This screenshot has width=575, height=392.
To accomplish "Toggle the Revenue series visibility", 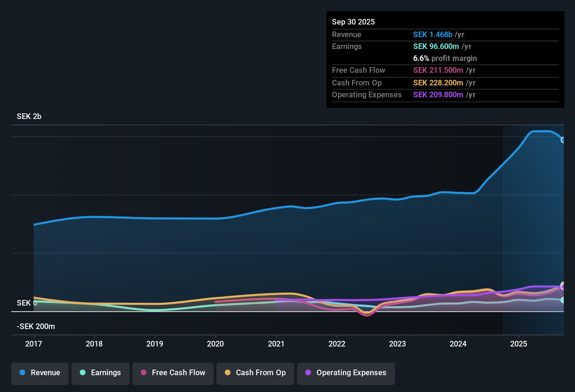I will (40, 373).
